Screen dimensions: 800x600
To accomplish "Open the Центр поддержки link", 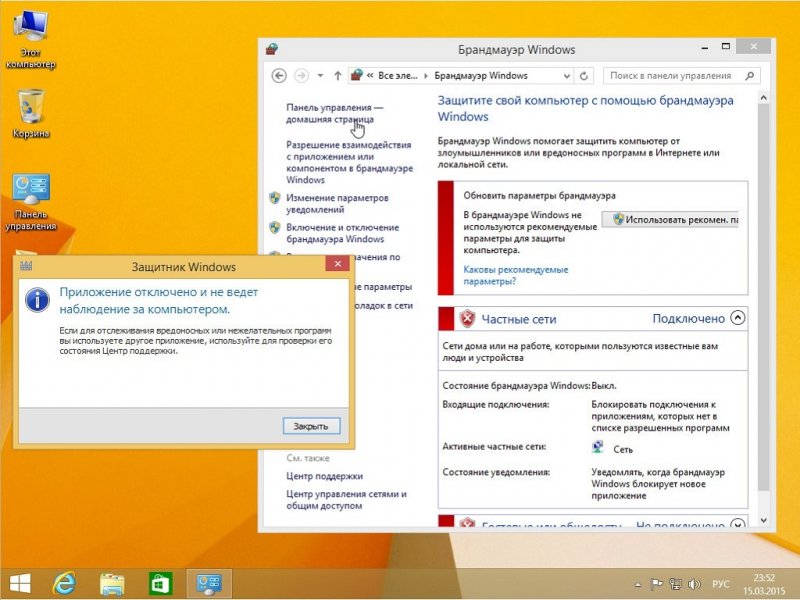I will [324, 476].
